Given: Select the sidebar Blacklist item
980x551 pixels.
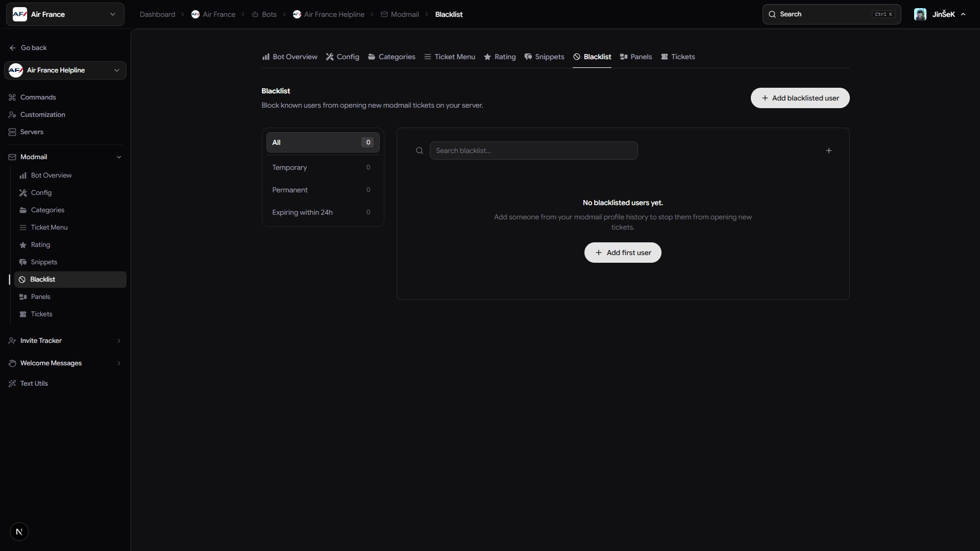Looking at the screenshot, I should [70, 280].
